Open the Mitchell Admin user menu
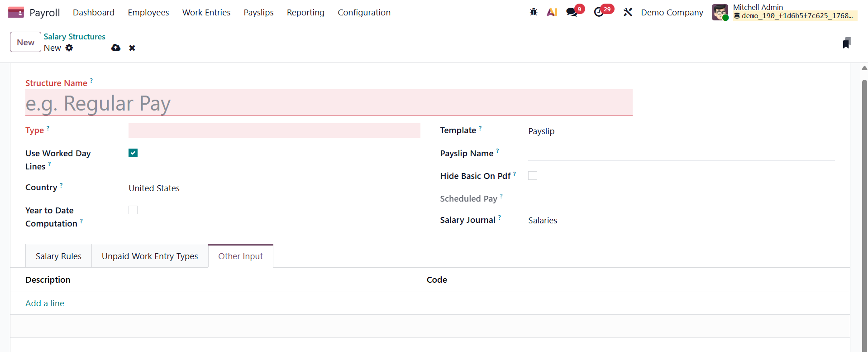The image size is (868, 352). click(x=785, y=12)
